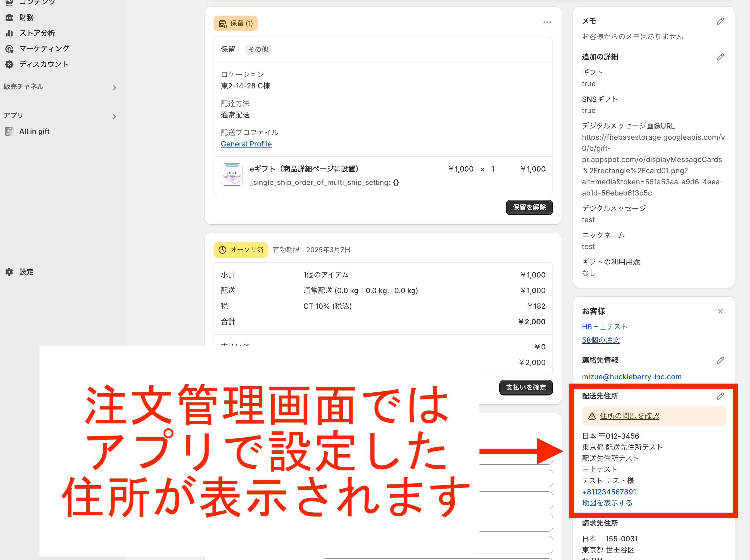This screenshot has height=560, width=750.
Task: Click the 配送先住所 edit pencil icon
Action: [x=720, y=396]
